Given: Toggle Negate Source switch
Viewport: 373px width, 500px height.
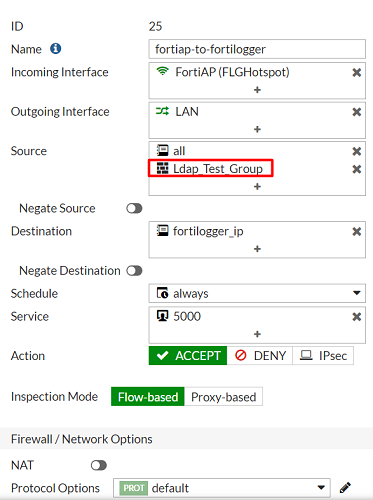Looking at the screenshot, I should (x=134, y=208).
